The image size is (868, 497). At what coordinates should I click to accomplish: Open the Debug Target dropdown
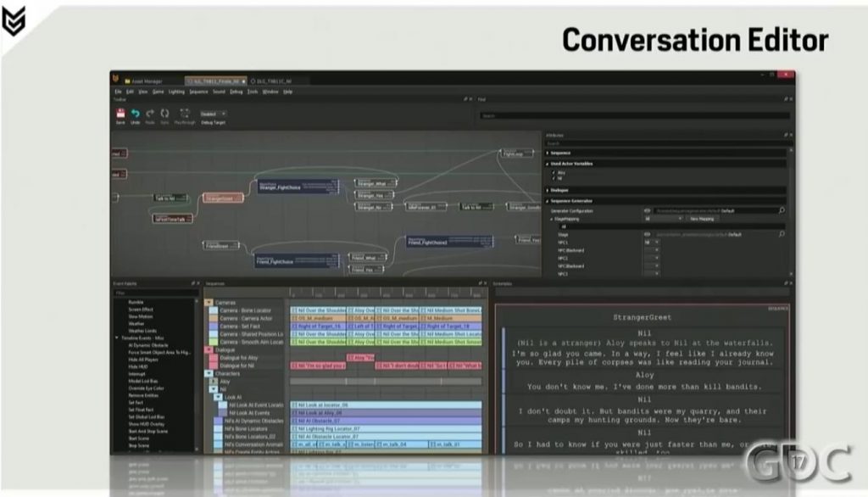213,114
